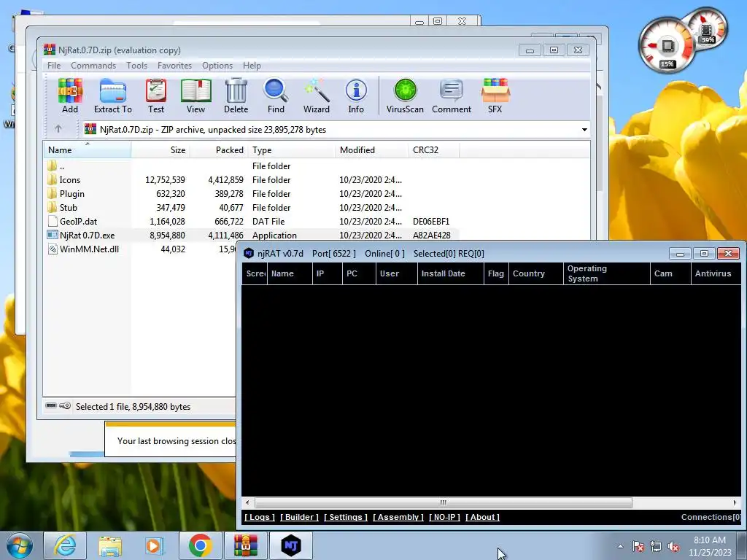Image resolution: width=747 pixels, height=560 pixels.
Task: Open the Options menu
Action: (x=217, y=65)
